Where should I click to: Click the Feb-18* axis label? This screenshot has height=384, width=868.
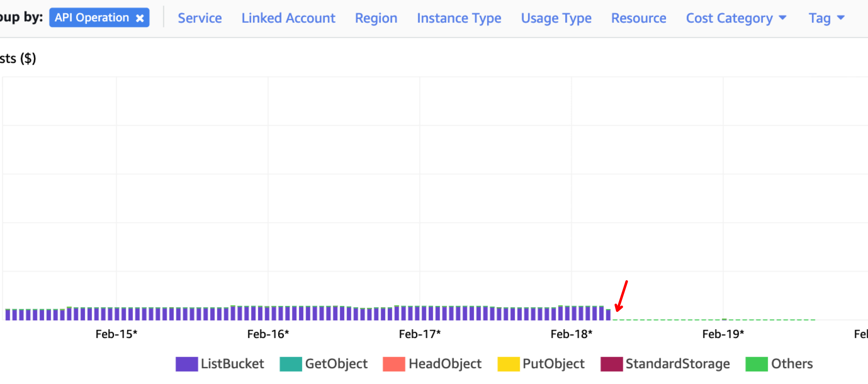(571, 334)
